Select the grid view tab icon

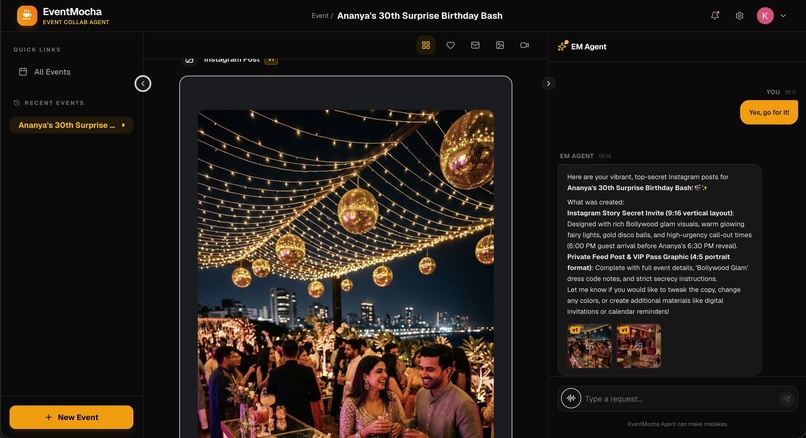click(x=426, y=45)
